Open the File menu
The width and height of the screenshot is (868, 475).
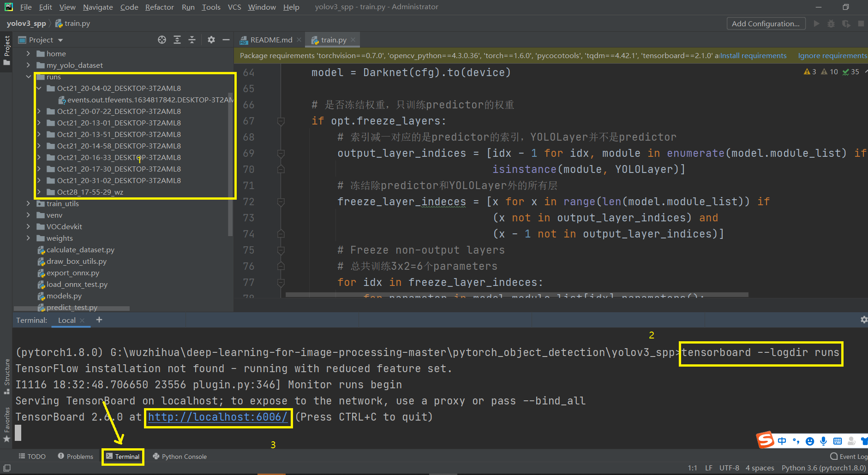26,7
